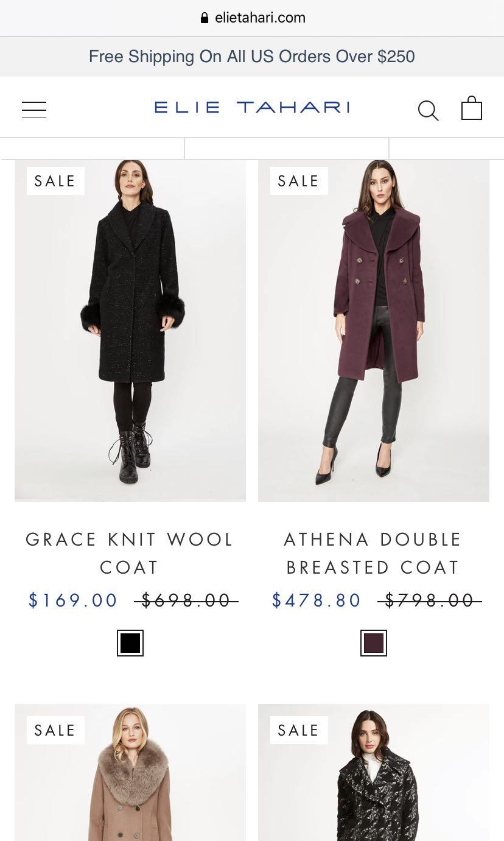
Task: Click the $169.00 sale price
Action: (x=73, y=600)
